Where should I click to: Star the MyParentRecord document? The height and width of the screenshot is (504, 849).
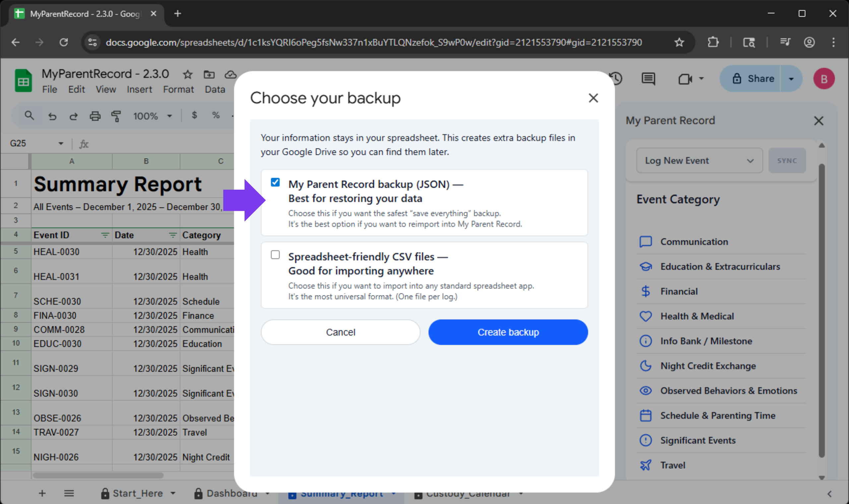[188, 74]
